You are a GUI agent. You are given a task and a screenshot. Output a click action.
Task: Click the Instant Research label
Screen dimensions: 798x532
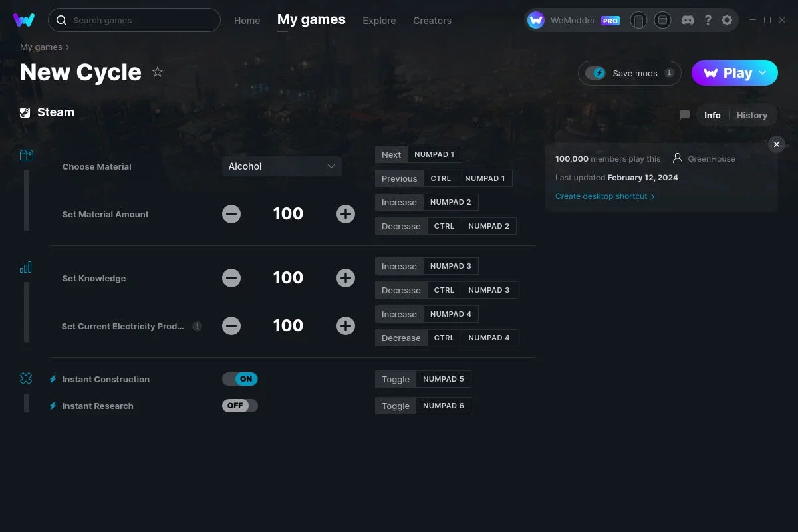pyautogui.click(x=98, y=406)
